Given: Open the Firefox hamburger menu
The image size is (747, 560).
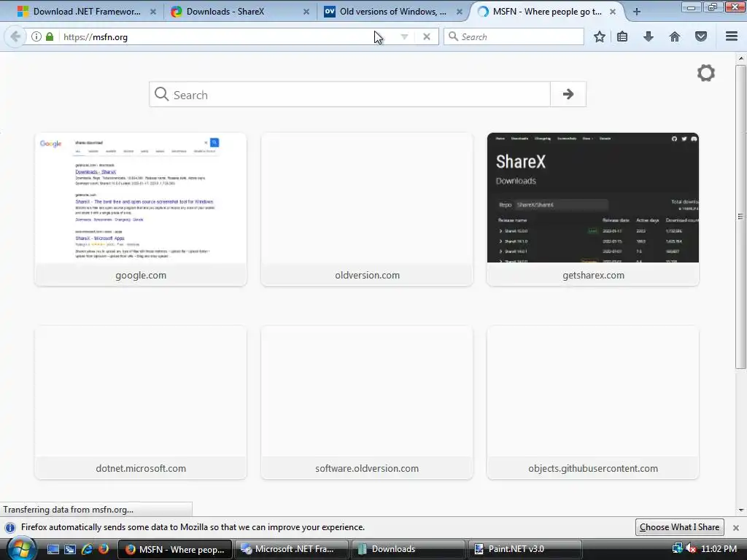Looking at the screenshot, I should [x=732, y=36].
